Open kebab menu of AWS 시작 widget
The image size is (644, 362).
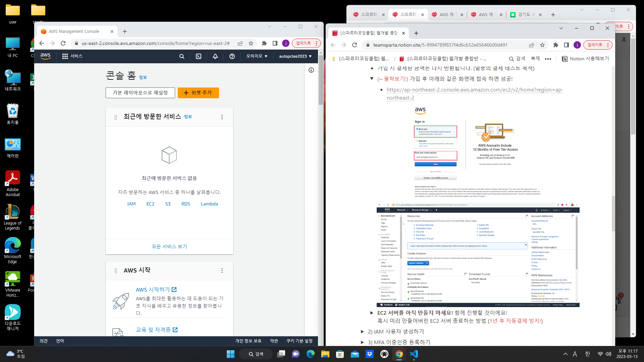(222, 270)
